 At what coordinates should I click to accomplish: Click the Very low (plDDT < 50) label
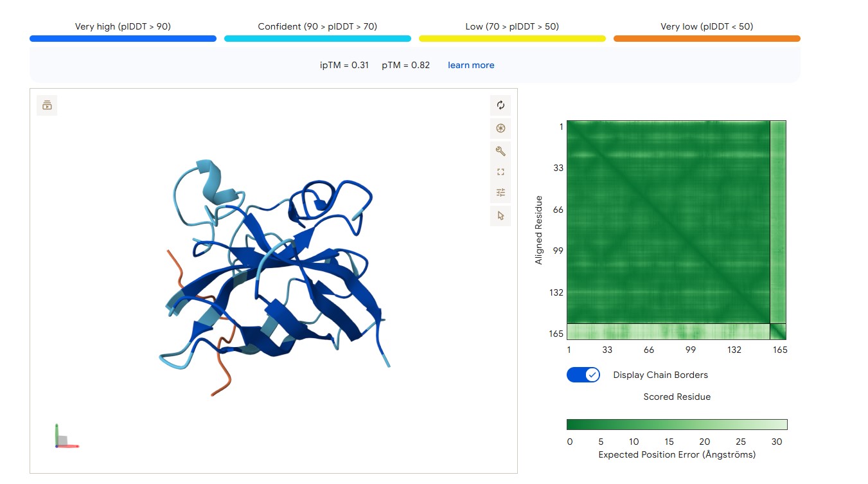click(x=707, y=26)
